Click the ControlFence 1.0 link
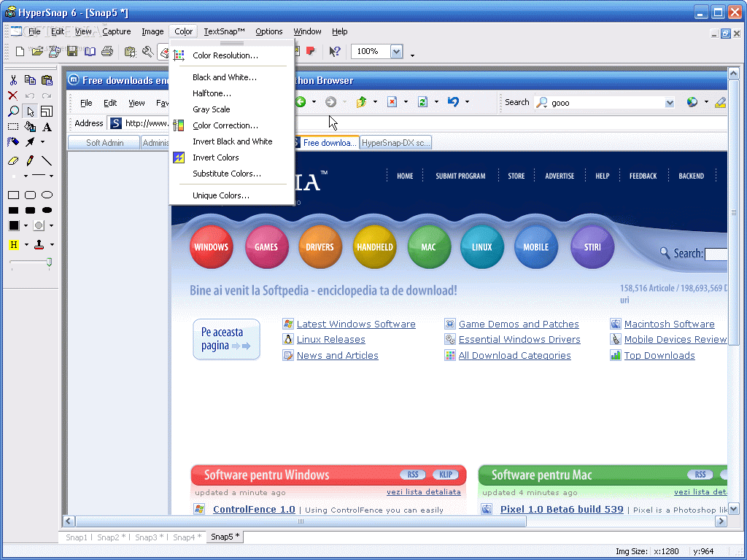This screenshot has width=747, height=560. pos(254,510)
